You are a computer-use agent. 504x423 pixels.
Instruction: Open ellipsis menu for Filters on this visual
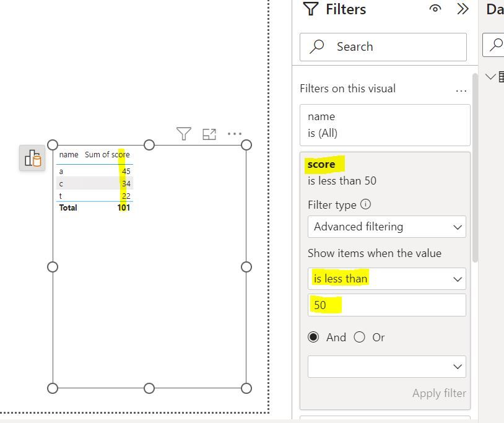point(461,91)
